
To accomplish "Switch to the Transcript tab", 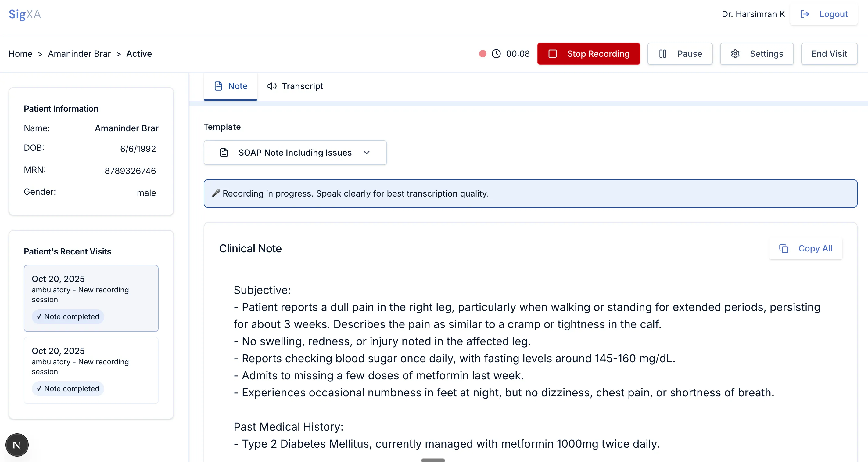I will click(295, 86).
